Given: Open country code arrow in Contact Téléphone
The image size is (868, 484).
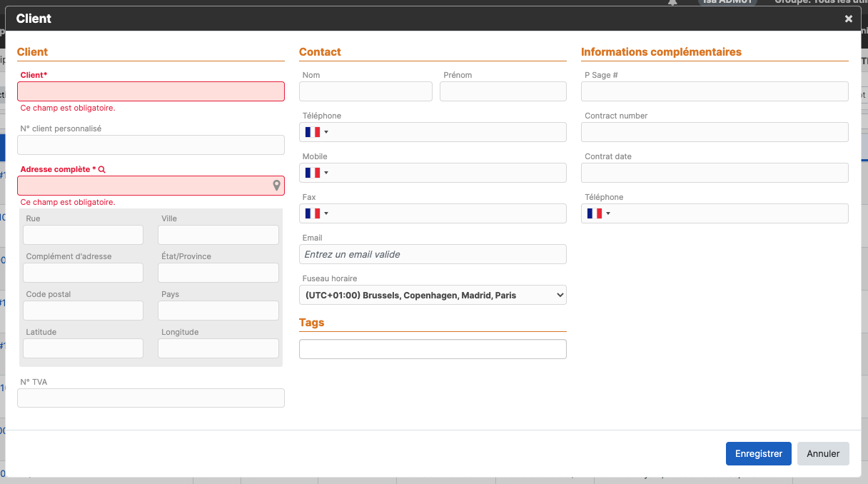Looking at the screenshot, I should [326, 132].
